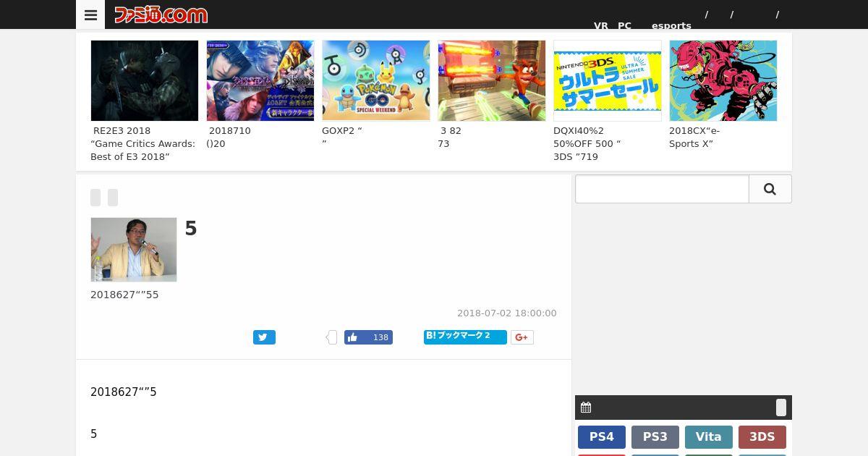
Task: Open the "2018710" Dissidia headline link
Action: (229, 137)
